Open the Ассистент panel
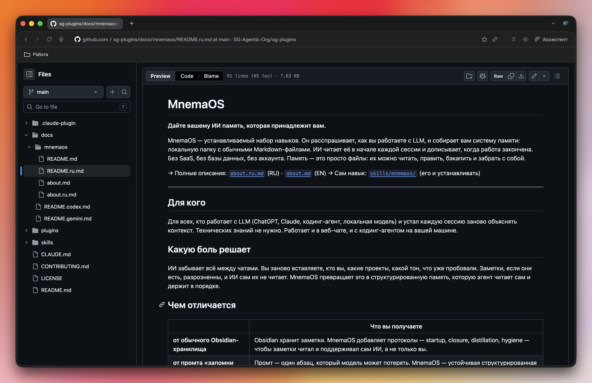This screenshot has width=592, height=383. [551, 39]
